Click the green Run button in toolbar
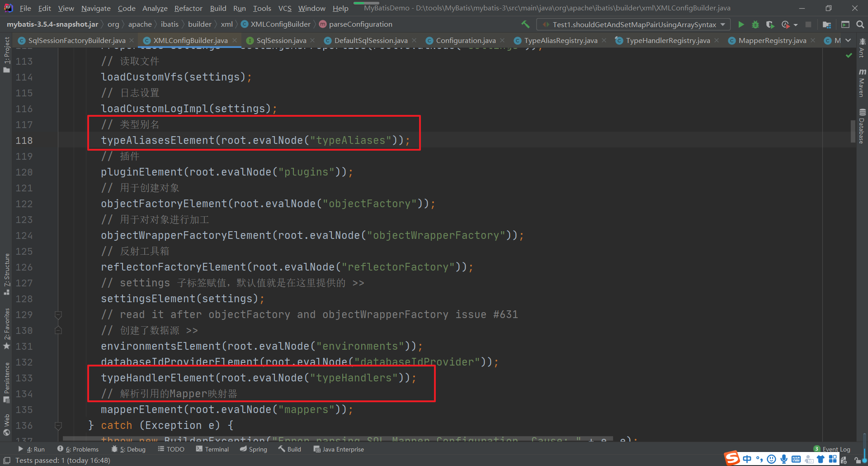Image resolution: width=868 pixels, height=466 pixels. pyautogui.click(x=741, y=24)
